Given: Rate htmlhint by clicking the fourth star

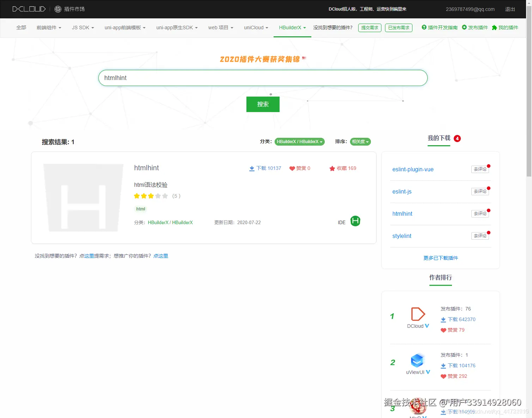Looking at the screenshot, I should (158, 196).
